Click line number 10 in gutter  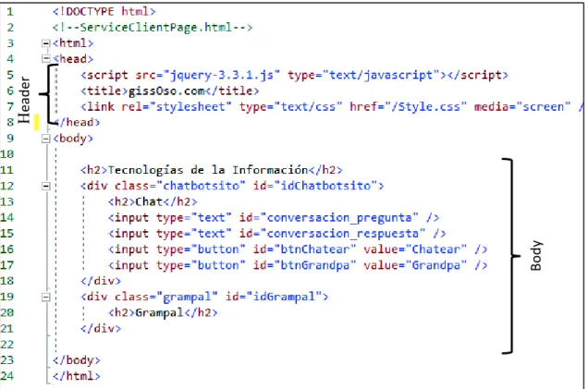point(7,154)
